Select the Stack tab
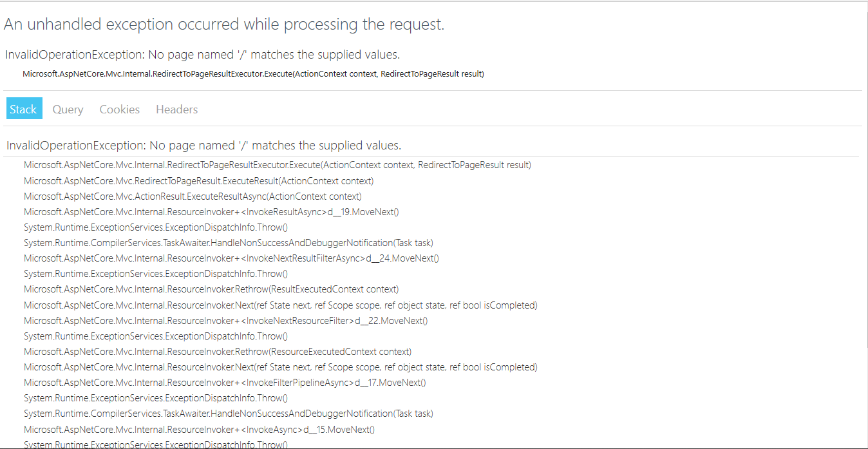 click(x=24, y=109)
